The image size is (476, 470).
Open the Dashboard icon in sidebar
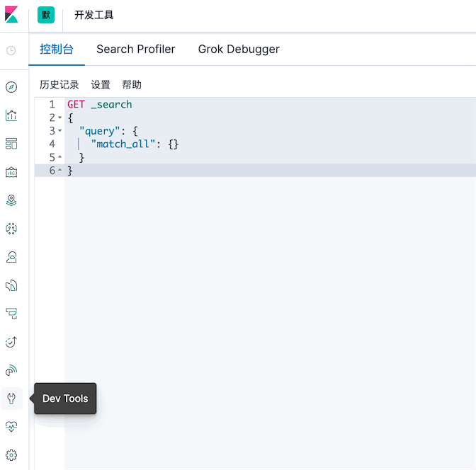[11, 144]
